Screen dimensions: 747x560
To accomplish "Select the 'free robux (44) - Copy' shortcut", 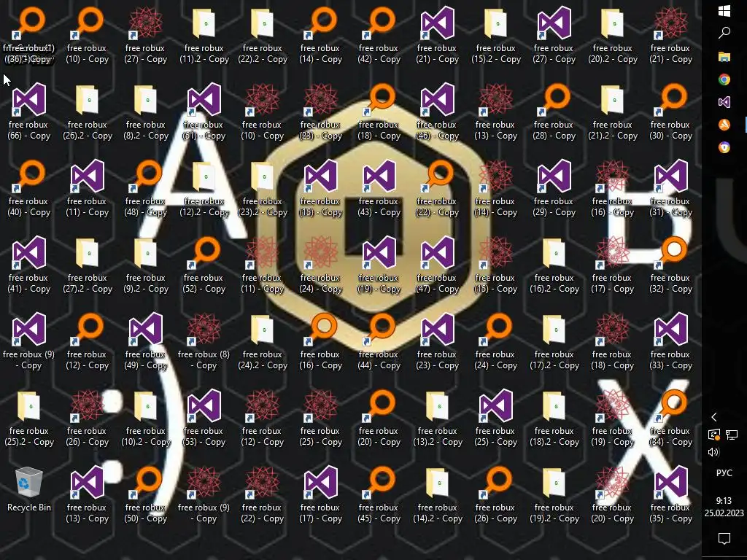I will (x=379, y=342).
